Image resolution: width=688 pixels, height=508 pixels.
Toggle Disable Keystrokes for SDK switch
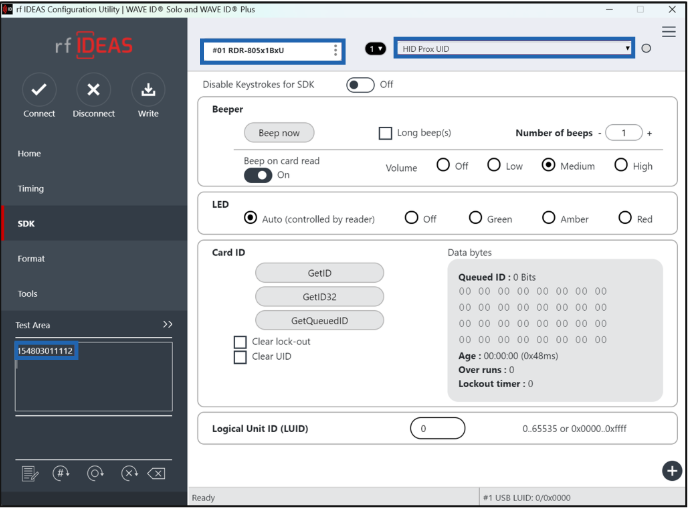(360, 85)
